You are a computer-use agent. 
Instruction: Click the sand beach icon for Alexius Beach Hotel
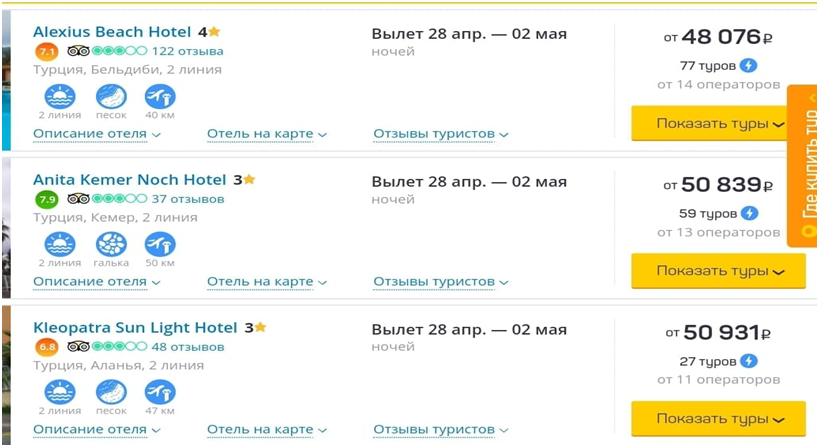pyautogui.click(x=111, y=96)
